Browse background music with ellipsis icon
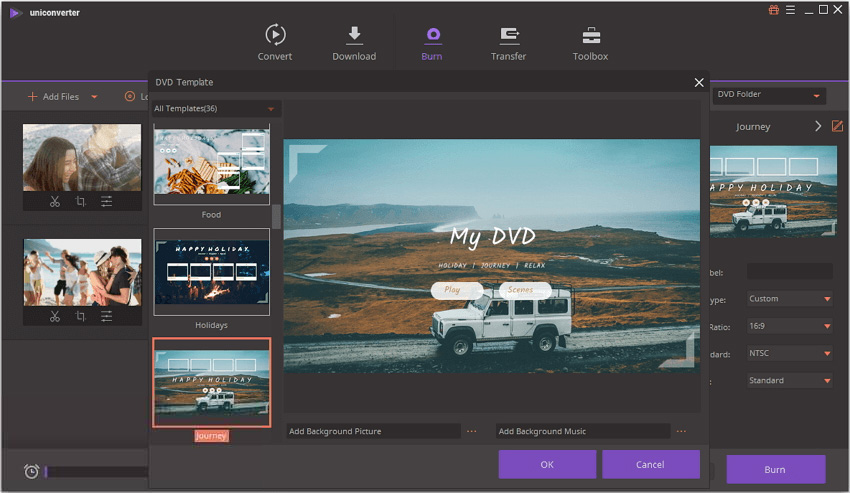850x493 pixels. pyautogui.click(x=681, y=431)
